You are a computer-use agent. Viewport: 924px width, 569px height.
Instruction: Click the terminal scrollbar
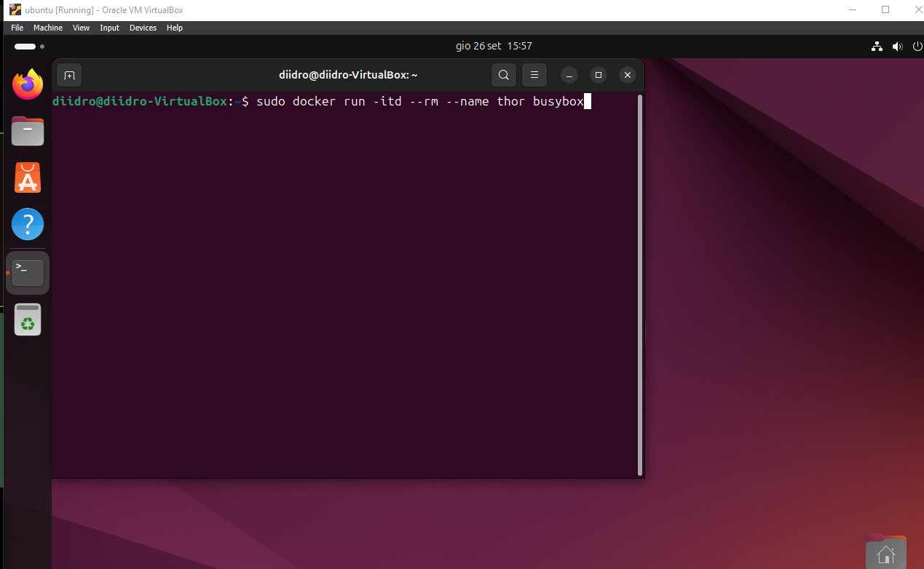tap(639, 284)
